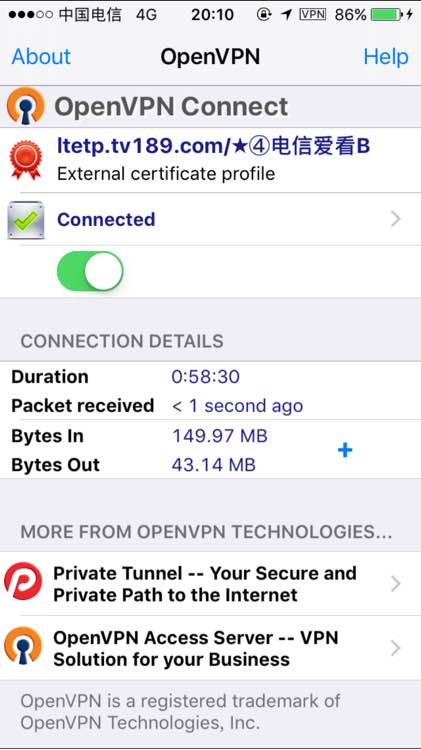This screenshot has width=421, height=750.
Task: Select the ltetp.tv189.com profile name
Action: [213, 146]
